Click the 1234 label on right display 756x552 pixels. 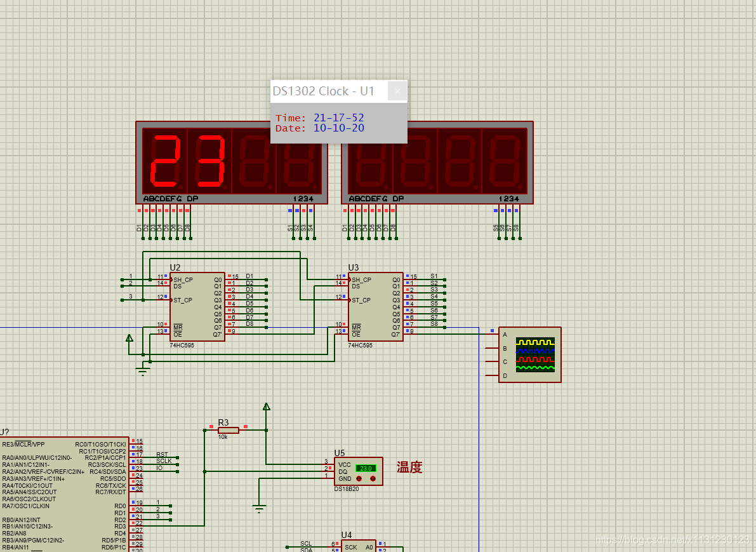pos(508,199)
